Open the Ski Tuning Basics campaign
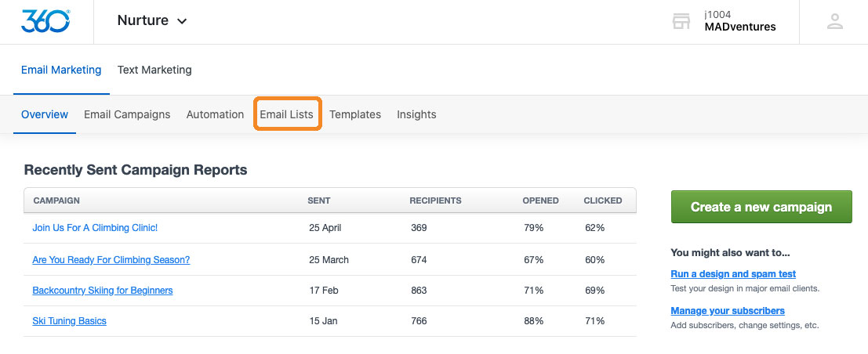The height and width of the screenshot is (354, 868). (x=69, y=321)
